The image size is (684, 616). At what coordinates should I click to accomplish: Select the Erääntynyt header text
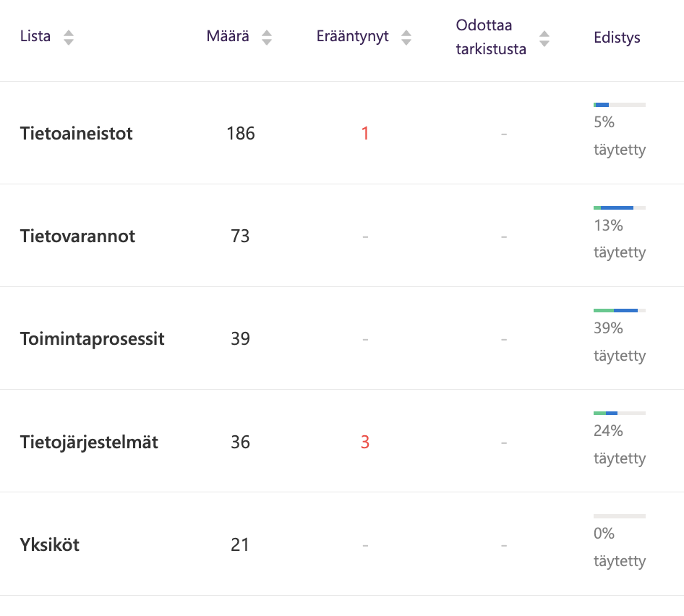click(353, 37)
